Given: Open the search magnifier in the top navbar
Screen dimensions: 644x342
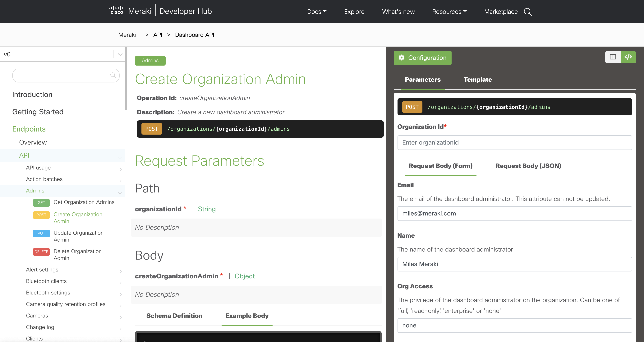Looking at the screenshot, I should click(x=528, y=12).
